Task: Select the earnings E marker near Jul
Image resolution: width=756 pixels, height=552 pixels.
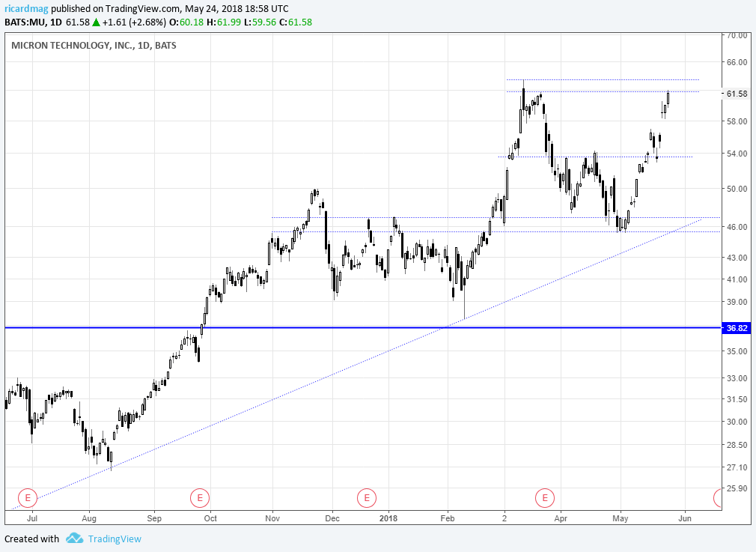Action: [x=28, y=498]
